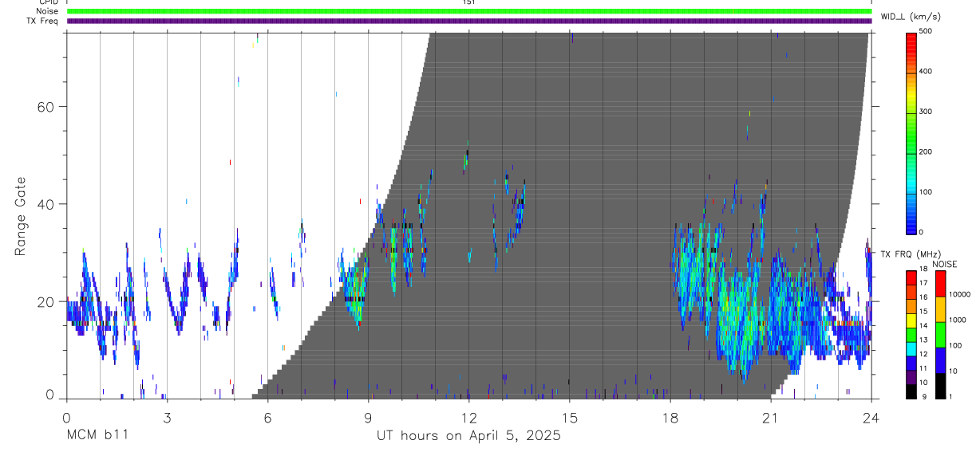
Task: Click the 'MCM b11' label
Action: point(97,435)
